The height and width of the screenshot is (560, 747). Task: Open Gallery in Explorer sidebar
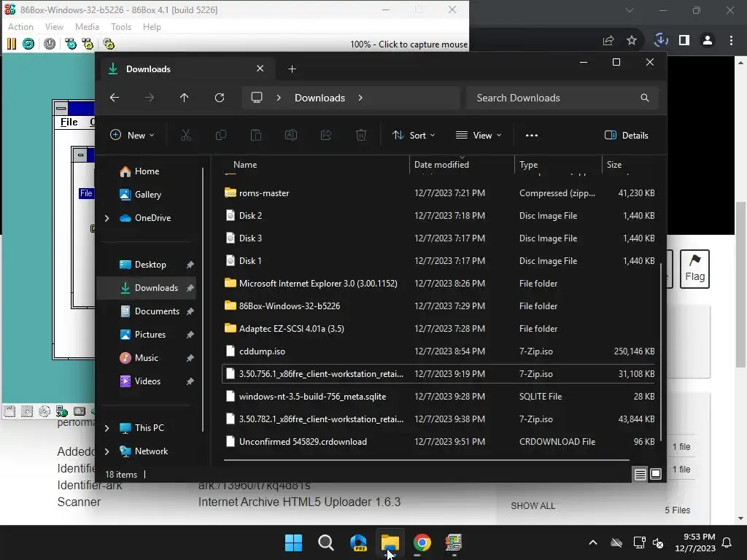point(146,194)
